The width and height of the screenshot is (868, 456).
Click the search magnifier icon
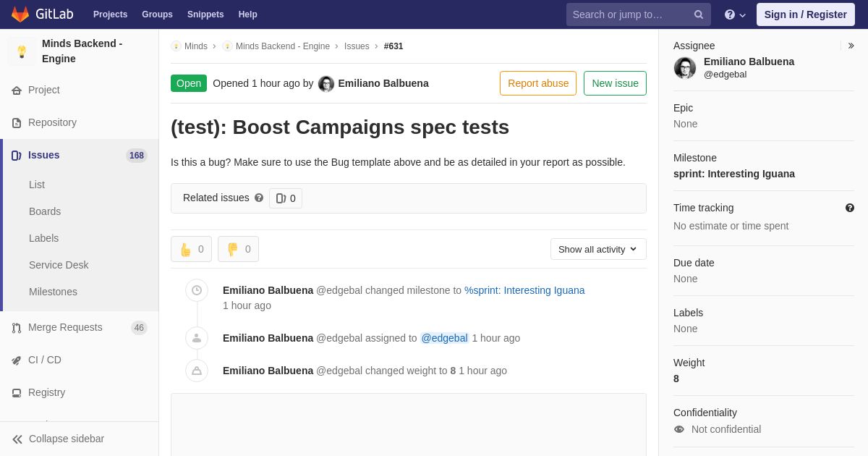[698, 14]
